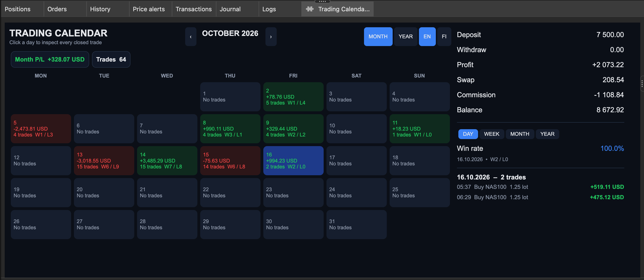Click day 25 cell with no trades
Viewport: 644px width, 280px height.
pyautogui.click(x=419, y=192)
